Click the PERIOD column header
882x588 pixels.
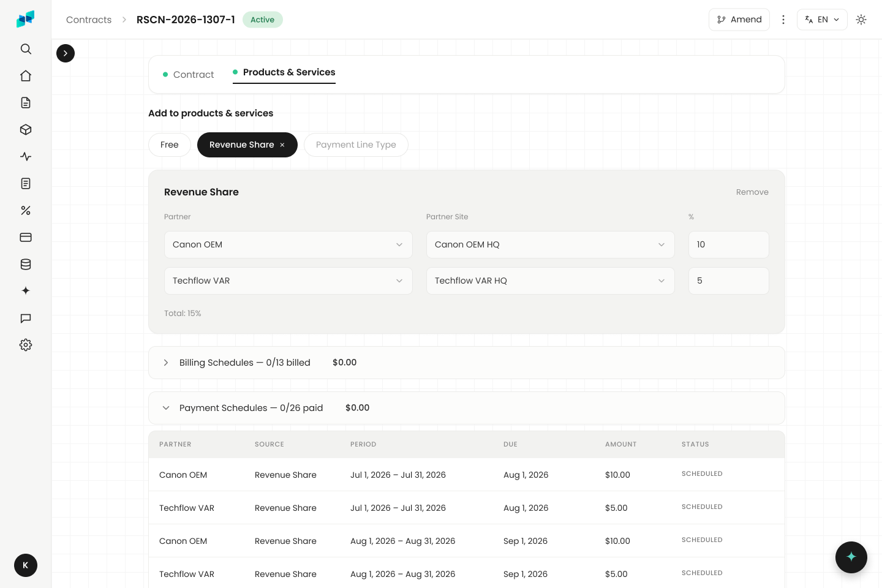point(363,445)
